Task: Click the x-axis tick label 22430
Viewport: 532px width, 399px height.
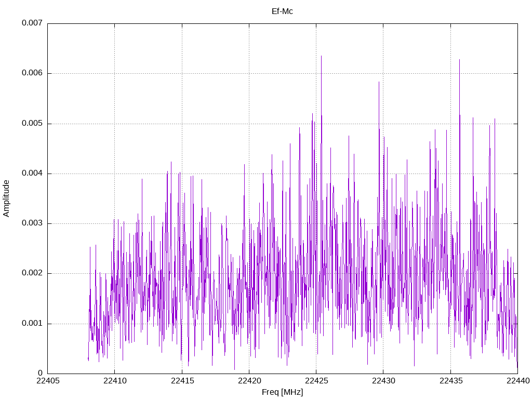Action: coord(384,381)
